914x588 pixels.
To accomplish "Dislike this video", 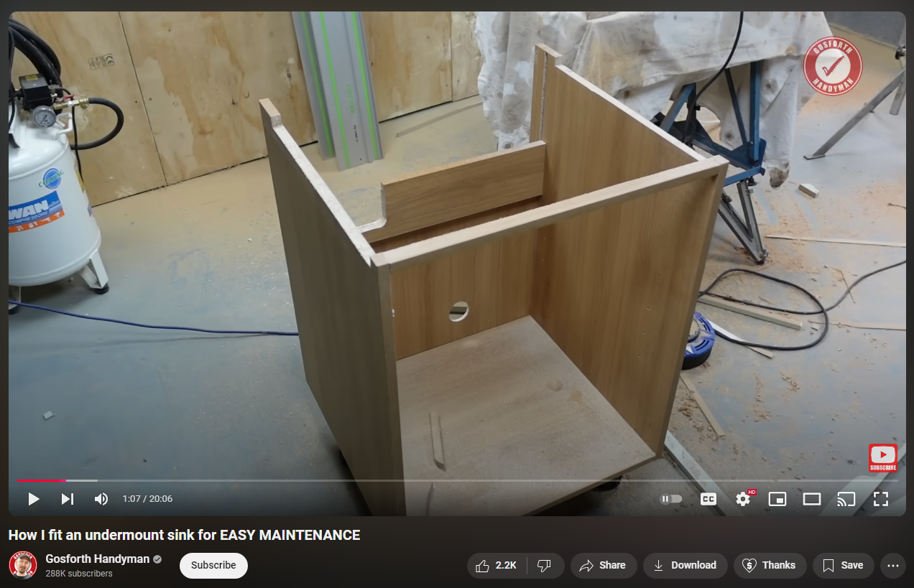I will pyautogui.click(x=545, y=566).
